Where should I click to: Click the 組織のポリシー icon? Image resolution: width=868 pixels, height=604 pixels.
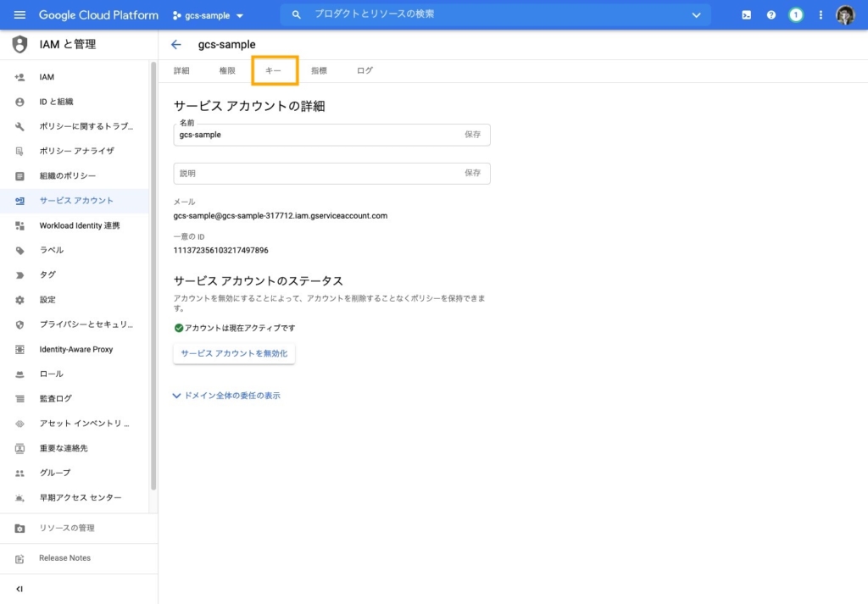click(19, 176)
